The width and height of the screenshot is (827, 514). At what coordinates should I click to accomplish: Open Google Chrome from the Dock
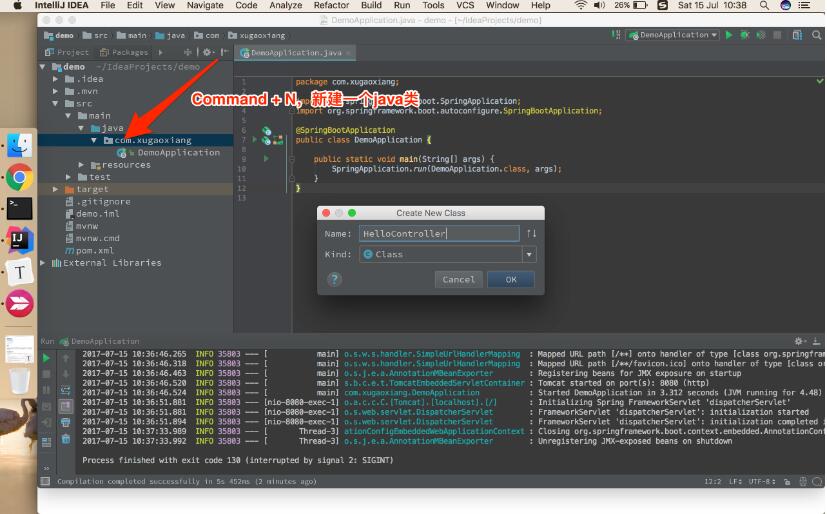(19, 177)
